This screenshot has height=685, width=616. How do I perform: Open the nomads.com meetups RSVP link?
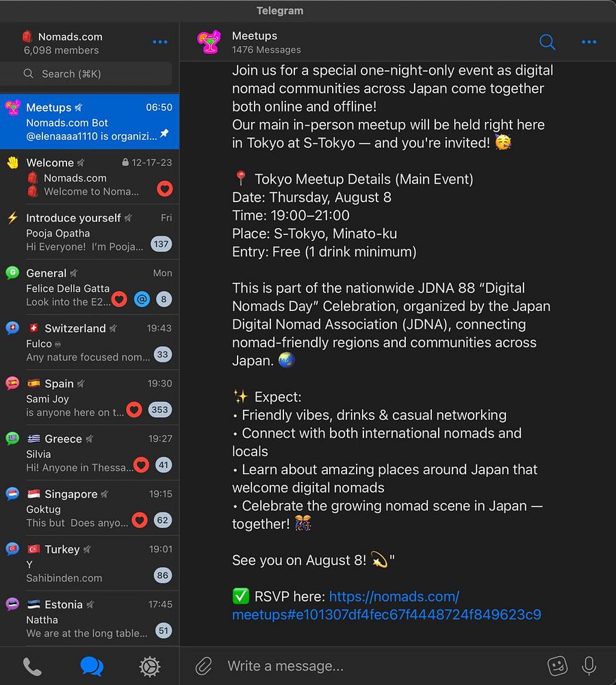(387, 606)
